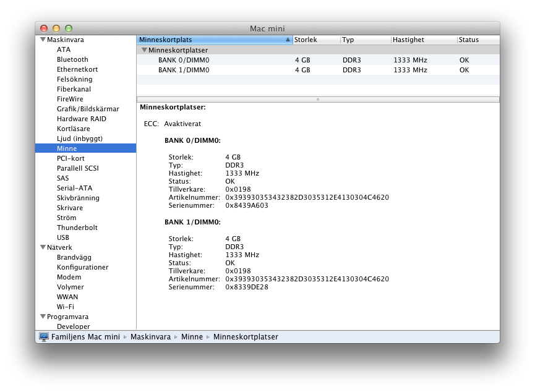Open the Ethernetkort section

tap(77, 69)
